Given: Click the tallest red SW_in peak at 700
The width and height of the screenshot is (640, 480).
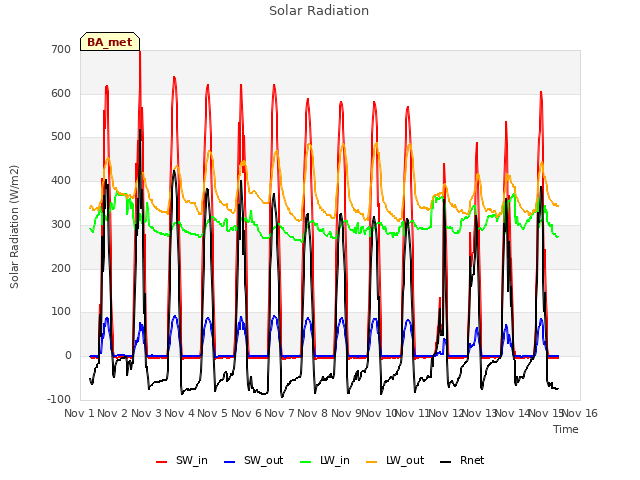Looking at the screenshot, I should click(140, 52).
